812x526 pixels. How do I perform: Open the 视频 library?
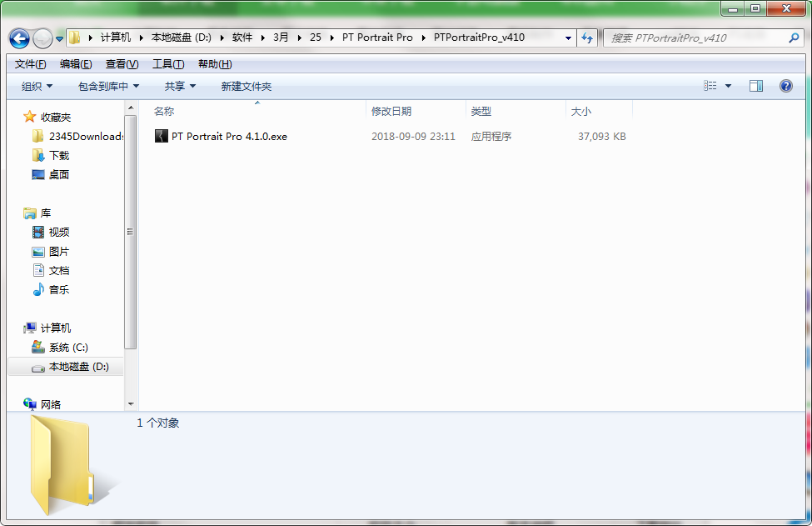[59, 233]
